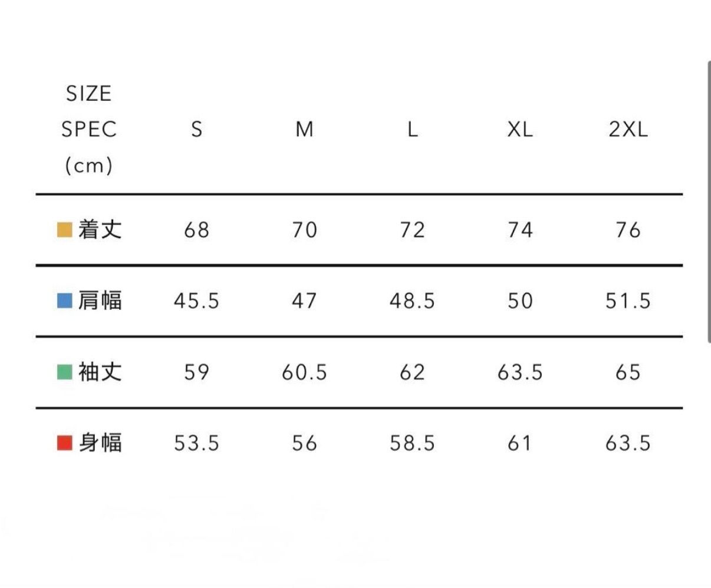
Task: Click the yellow 着丈 color square
Action: tap(64, 229)
